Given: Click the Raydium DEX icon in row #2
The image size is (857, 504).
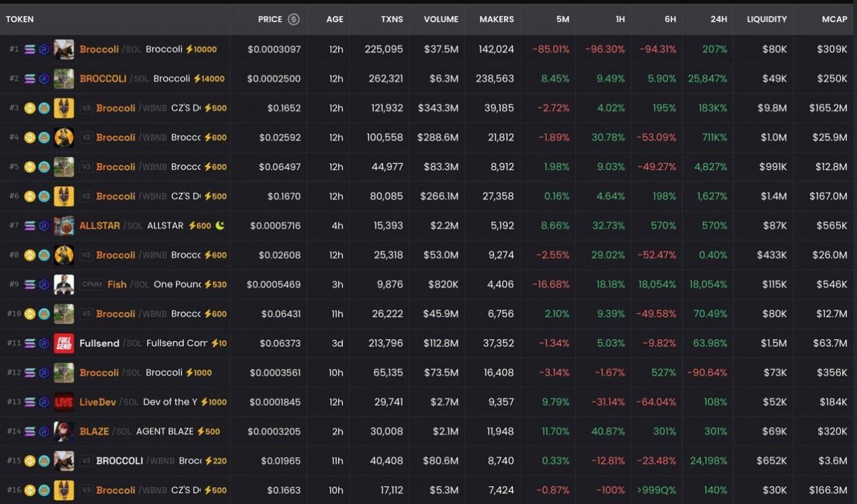Looking at the screenshot, I should pos(44,79).
